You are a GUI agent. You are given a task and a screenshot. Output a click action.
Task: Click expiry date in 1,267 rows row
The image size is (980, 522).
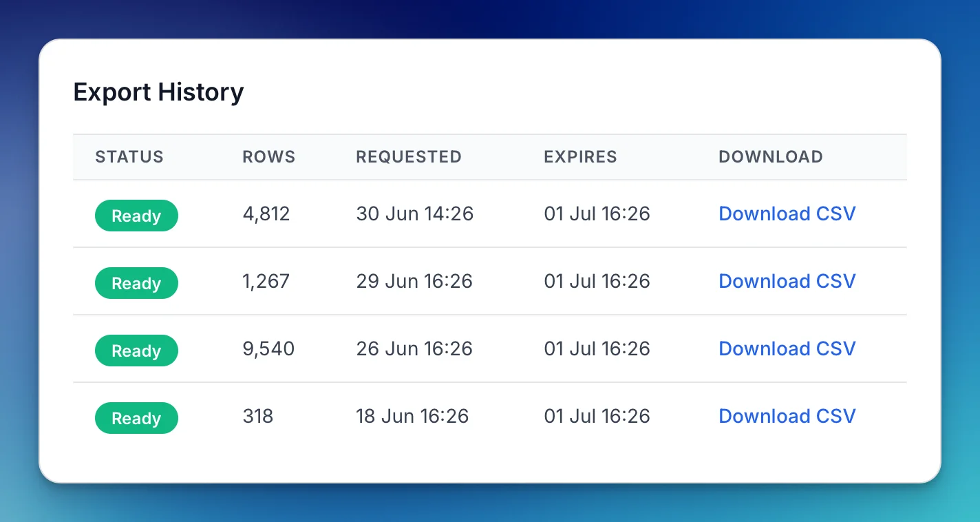click(597, 281)
